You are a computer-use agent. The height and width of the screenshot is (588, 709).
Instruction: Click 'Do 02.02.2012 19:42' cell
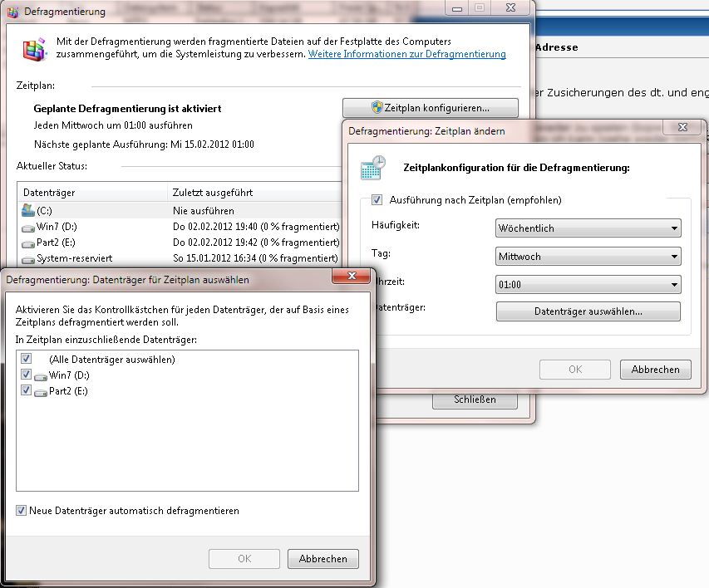click(256, 243)
